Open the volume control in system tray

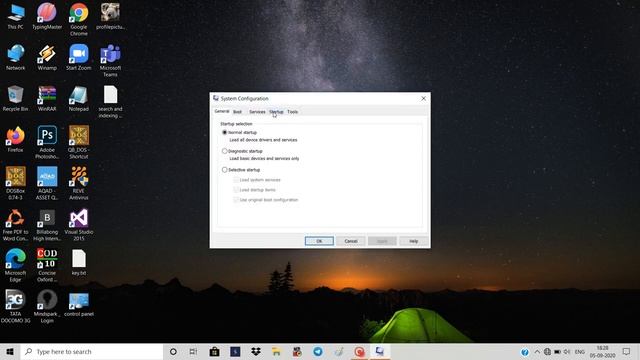point(567,351)
